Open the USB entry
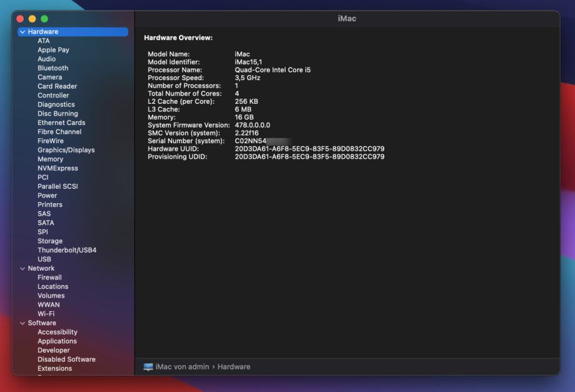This screenshot has height=392, width=575. pyautogui.click(x=44, y=259)
